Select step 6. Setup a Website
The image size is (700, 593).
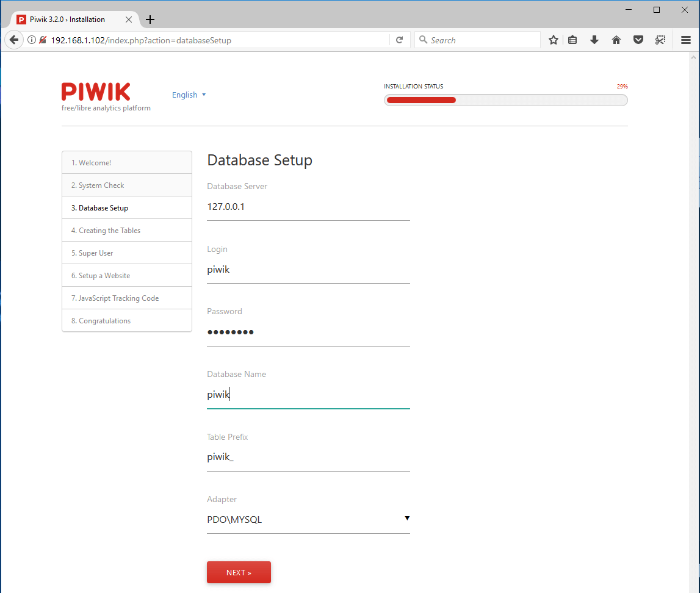click(x=127, y=275)
